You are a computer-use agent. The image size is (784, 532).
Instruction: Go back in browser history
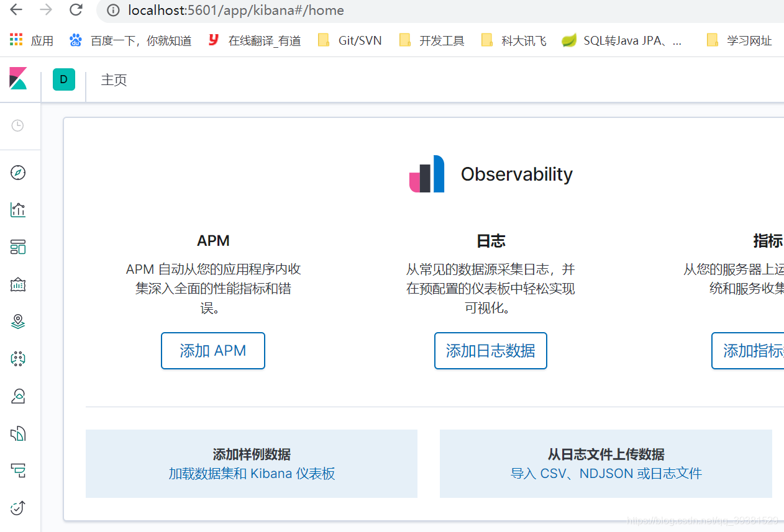tap(16, 9)
